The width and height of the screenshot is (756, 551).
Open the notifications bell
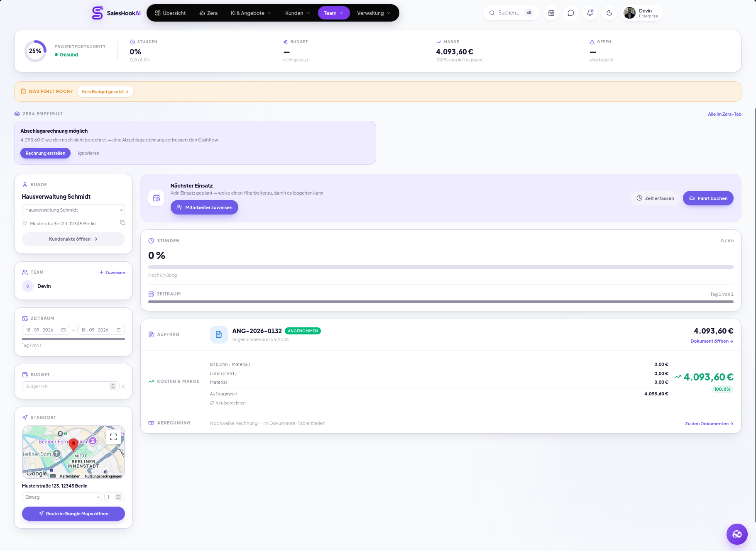tap(590, 13)
